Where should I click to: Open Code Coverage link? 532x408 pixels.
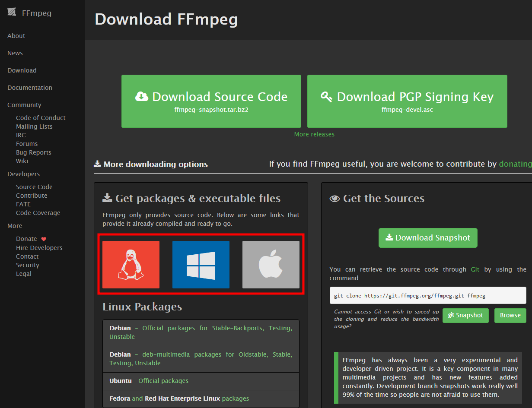tap(38, 213)
